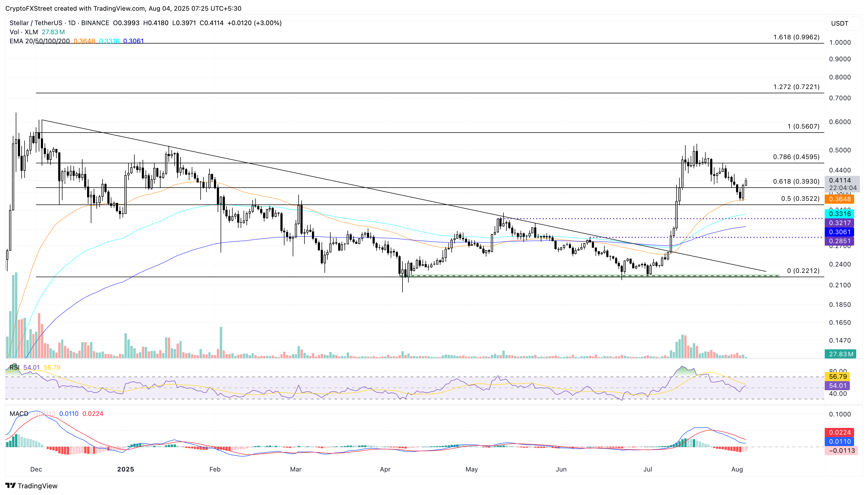Click the Vol · XLM indicator legend
The height and width of the screenshot is (495, 868).
pyautogui.click(x=24, y=32)
